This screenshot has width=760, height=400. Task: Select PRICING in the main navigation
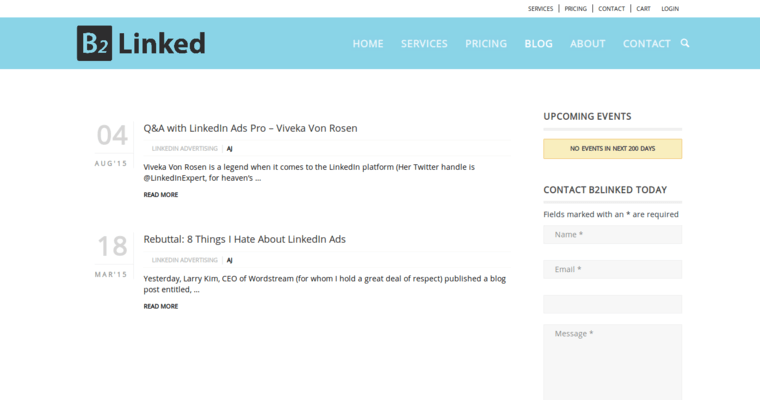pos(486,44)
